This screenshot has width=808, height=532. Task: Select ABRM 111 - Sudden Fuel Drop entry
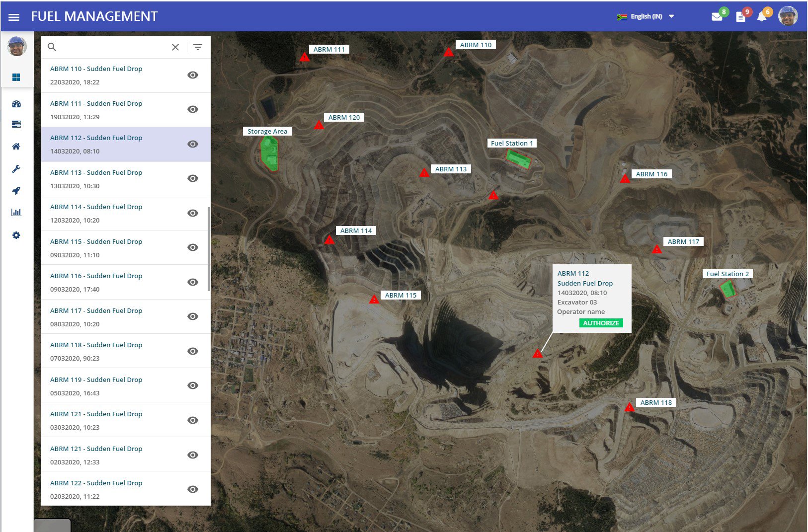click(126, 110)
